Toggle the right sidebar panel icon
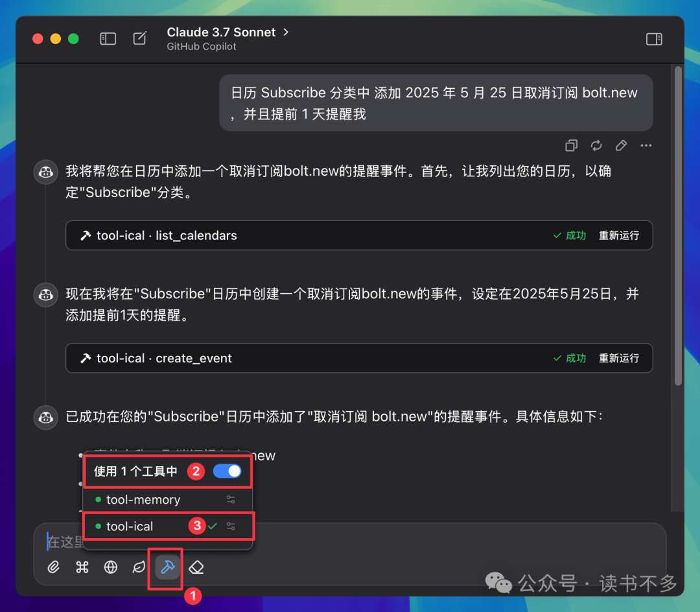700x612 pixels. [654, 40]
